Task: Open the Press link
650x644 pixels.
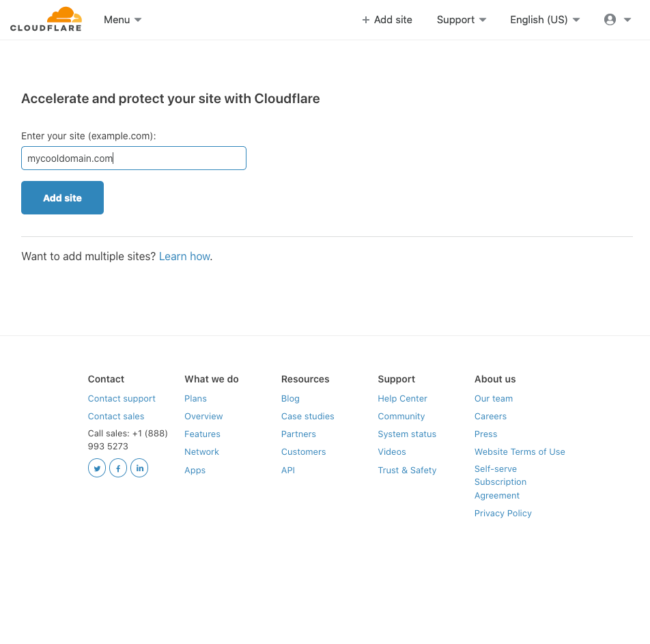Action: (x=485, y=434)
